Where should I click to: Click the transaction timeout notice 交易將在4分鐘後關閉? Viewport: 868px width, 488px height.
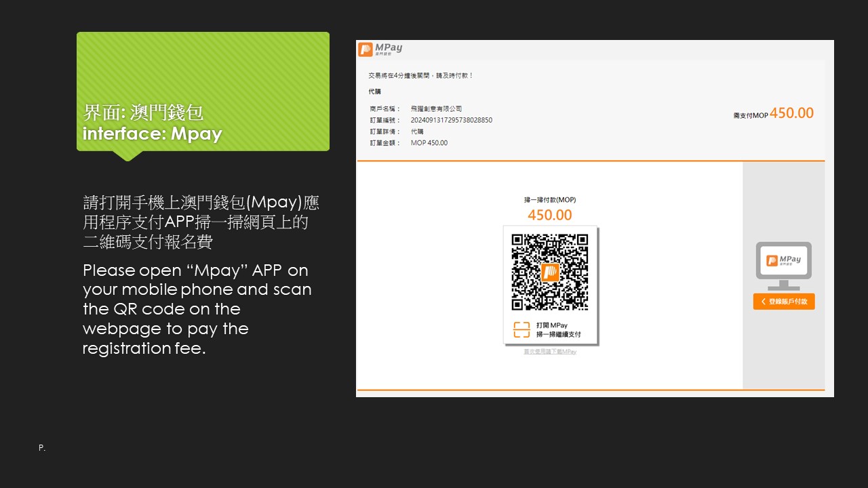[421, 75]
